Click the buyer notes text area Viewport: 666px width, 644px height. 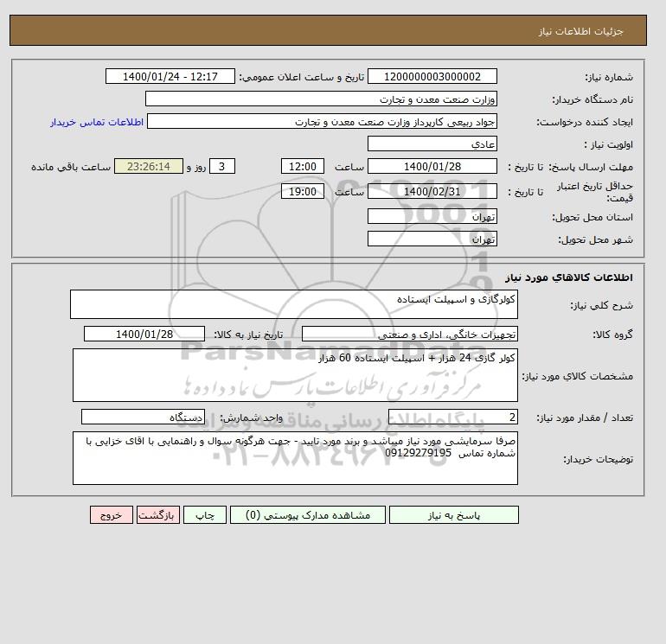(x=295, y=458)
